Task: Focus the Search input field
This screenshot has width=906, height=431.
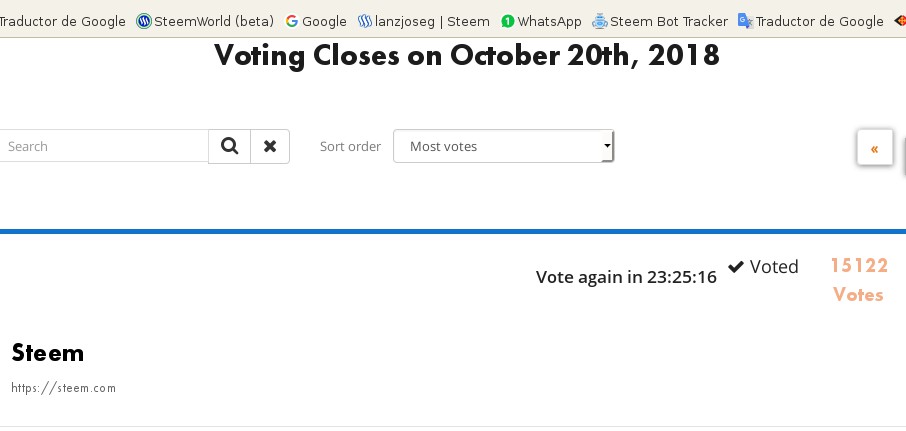Action: coord(104,146)
